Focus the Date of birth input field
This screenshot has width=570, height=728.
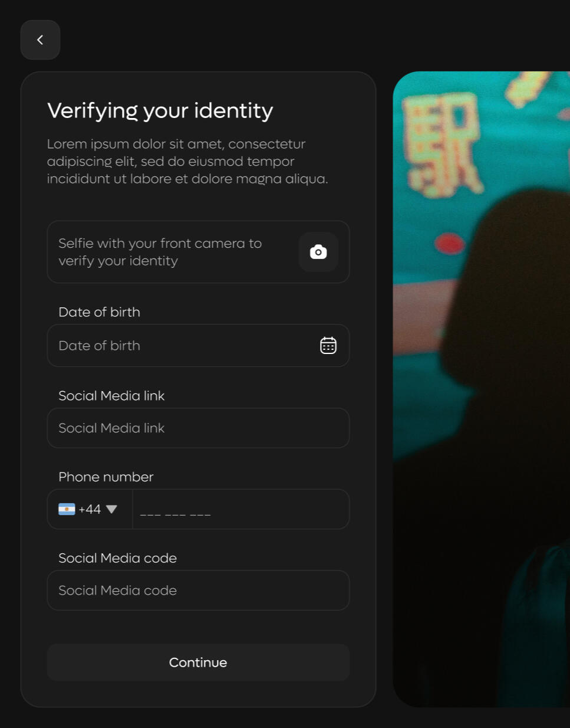click(183, 346)
